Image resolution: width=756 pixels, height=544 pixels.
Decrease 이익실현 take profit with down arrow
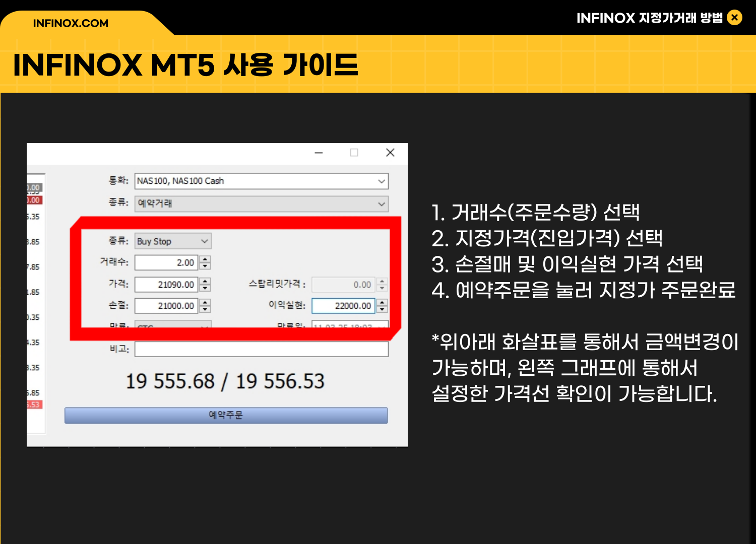pyautogui.click(x=383, y=309)
